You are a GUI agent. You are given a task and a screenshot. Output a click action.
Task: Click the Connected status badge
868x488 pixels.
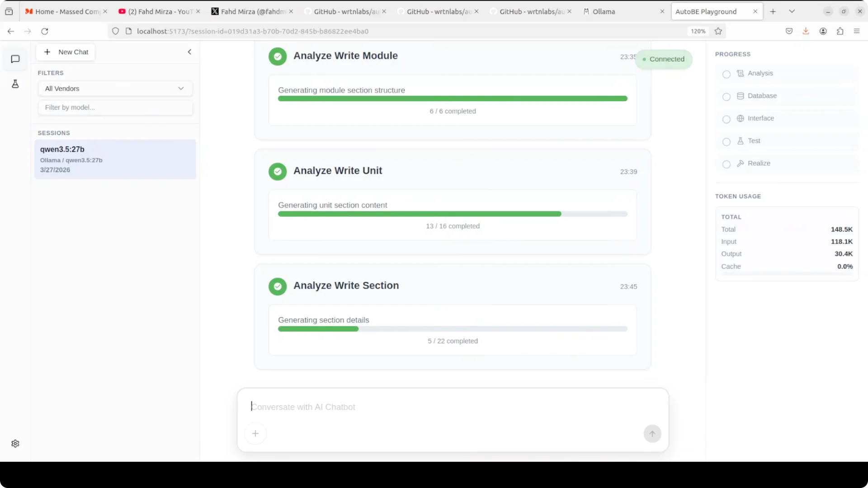click(x=663, y=59)
